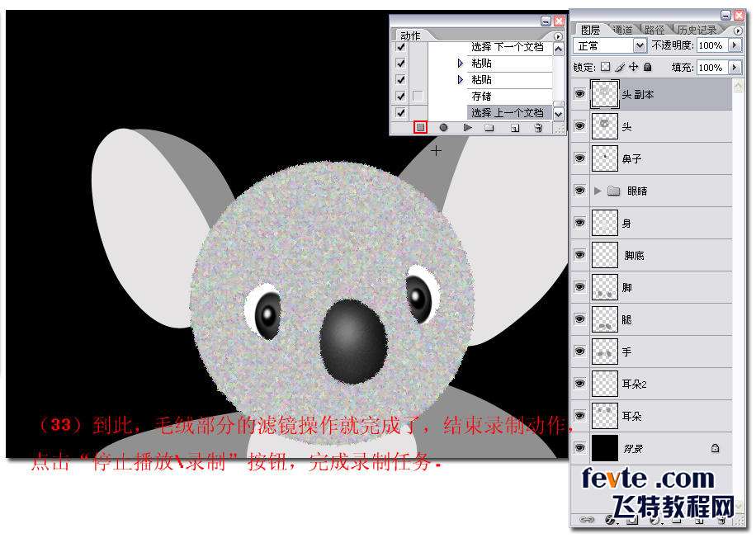Click the play selection triangle button
The image size is (756, 538).
467,127
